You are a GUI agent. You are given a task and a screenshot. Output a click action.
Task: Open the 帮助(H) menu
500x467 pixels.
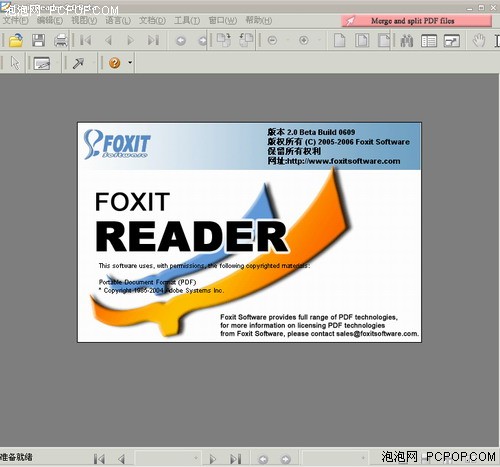259,21
